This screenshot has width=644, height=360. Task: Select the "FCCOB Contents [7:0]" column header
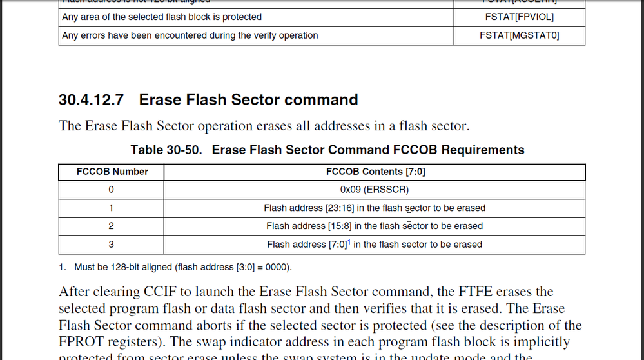click(x=375, y=172)
